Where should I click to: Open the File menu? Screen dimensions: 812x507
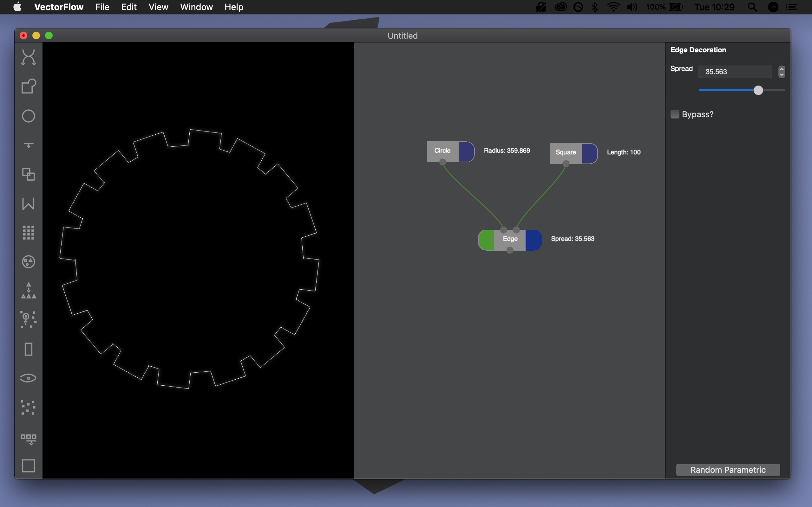pyautogui.click(x=102, y=7)
